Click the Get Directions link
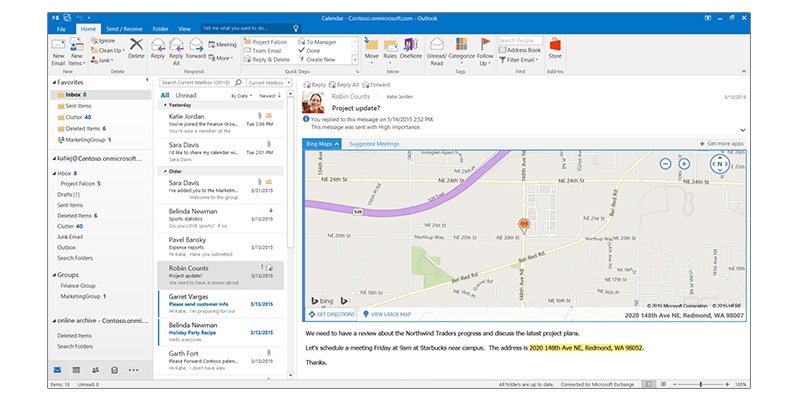 (328, 313)
